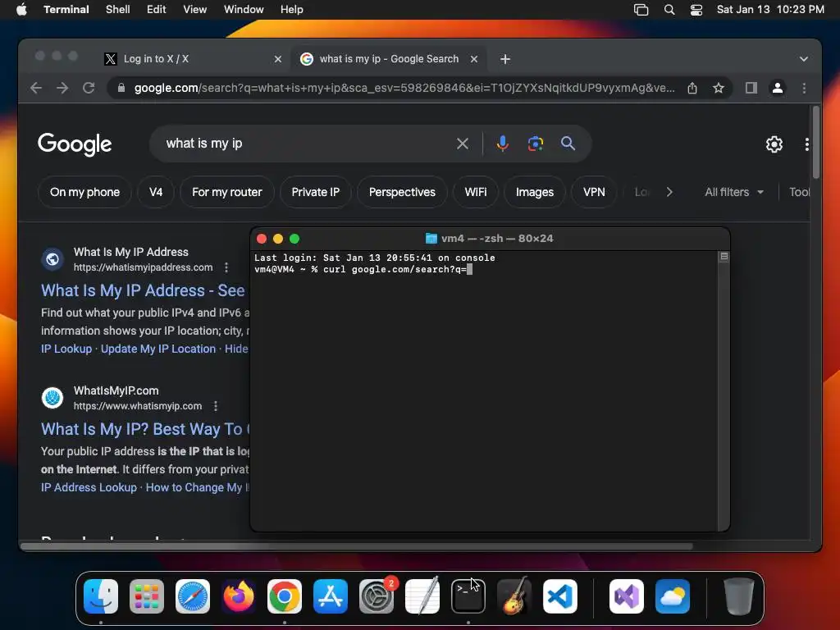Open Weather app in the Dock

[x=673, y=596]
